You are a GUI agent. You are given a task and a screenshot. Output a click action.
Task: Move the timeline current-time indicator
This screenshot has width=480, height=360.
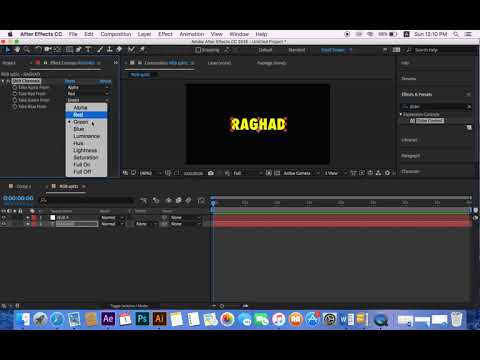(x=213, y=202)
